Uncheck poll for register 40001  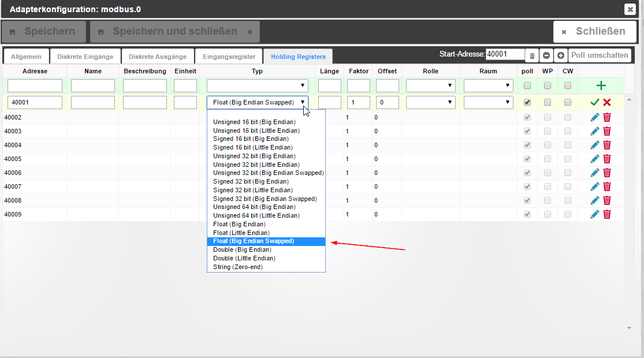527,102
